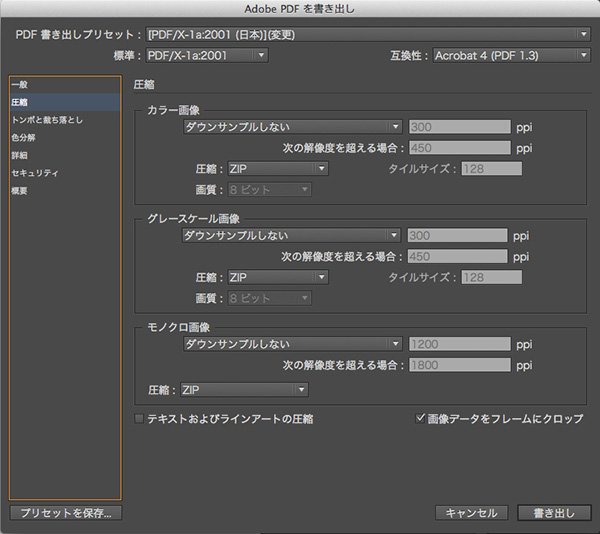
Task: Click the カラー画像 group label
Action: [x=173, y=111]
